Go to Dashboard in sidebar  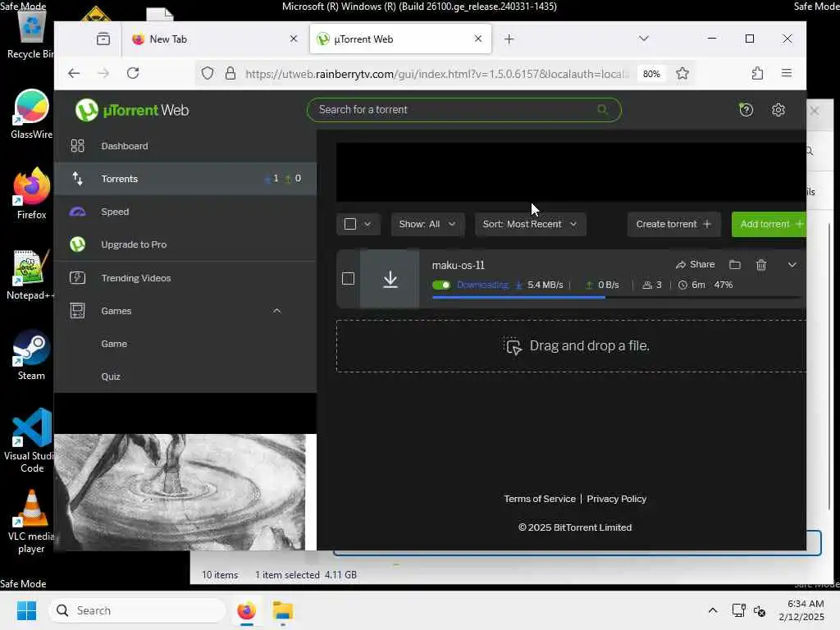(185, 146)
